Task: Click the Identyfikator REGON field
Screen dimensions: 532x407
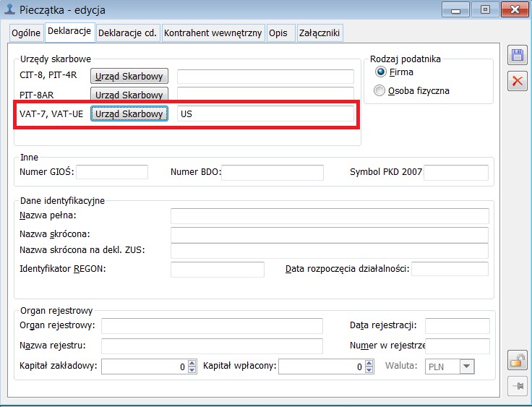Action: [217, 270]
